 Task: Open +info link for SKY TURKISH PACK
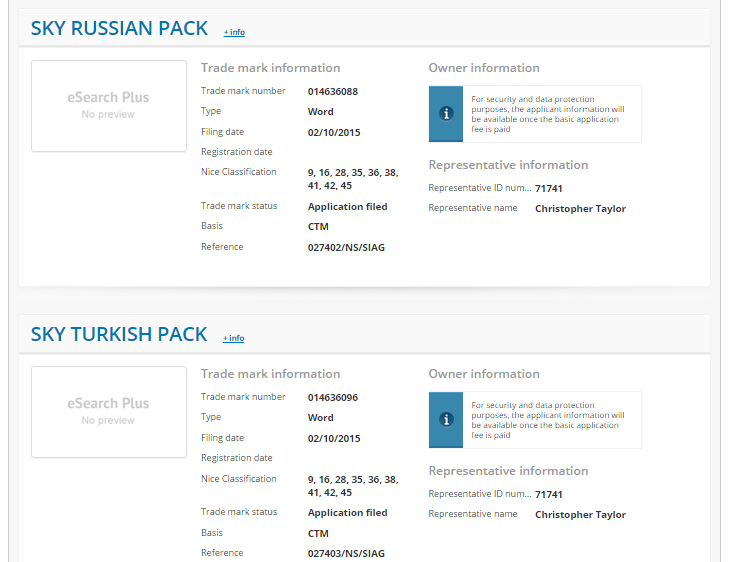pos(233,338)
